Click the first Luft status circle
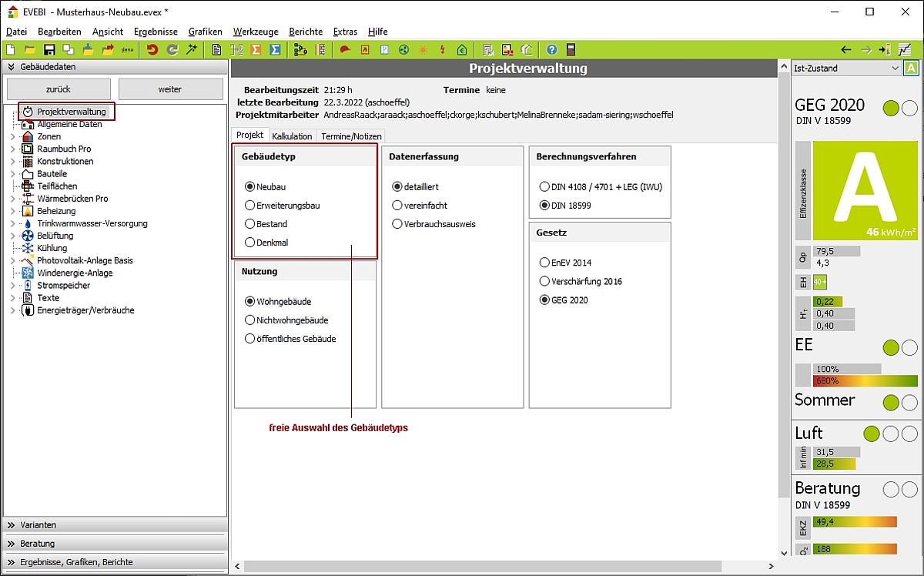 click(x=872, y=434)
